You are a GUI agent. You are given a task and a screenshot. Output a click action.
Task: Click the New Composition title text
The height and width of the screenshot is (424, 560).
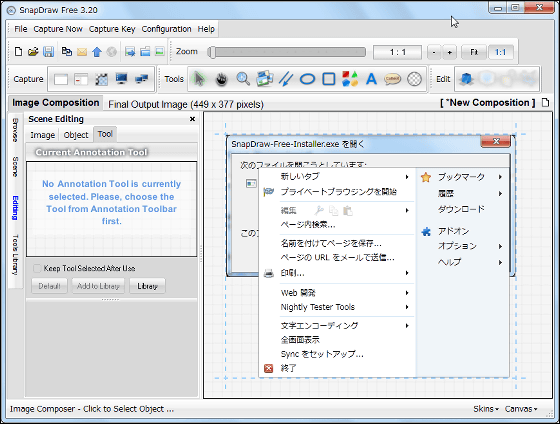click(x=488, y=103)
